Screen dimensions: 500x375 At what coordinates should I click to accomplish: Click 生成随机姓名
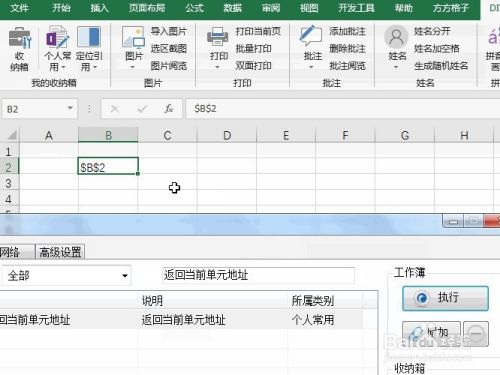(441, 66)
